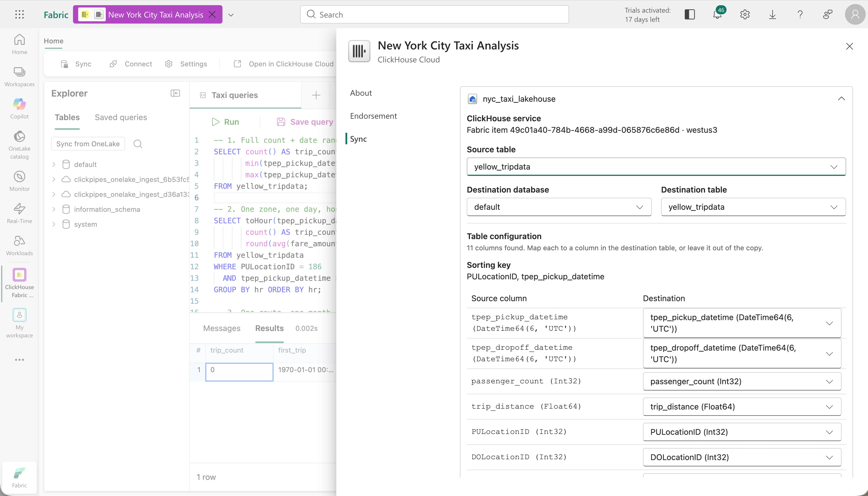
Task: Collapse the nyc_taxi_lakehouse section
Action: [841, 99]
